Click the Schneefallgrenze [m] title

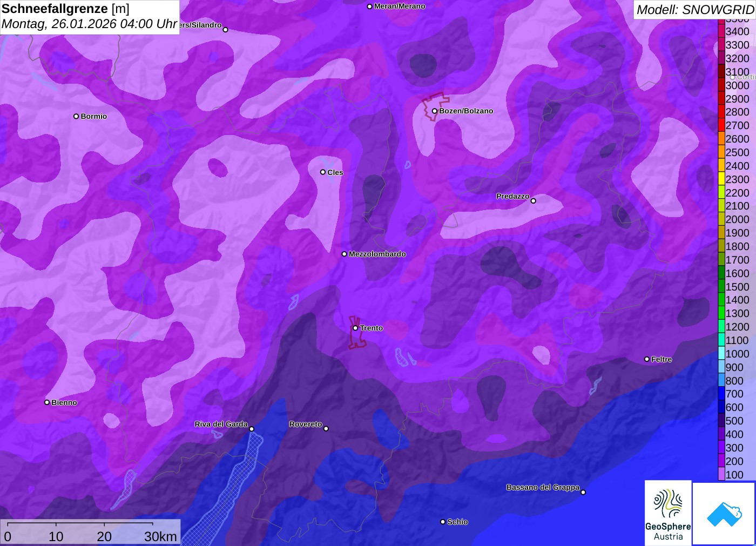(65, 9)
